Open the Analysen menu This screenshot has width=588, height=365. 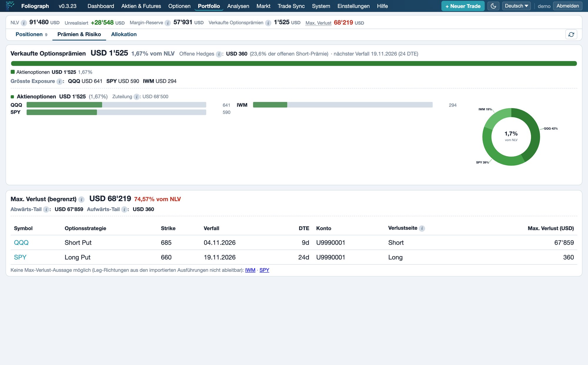[238, 6]
